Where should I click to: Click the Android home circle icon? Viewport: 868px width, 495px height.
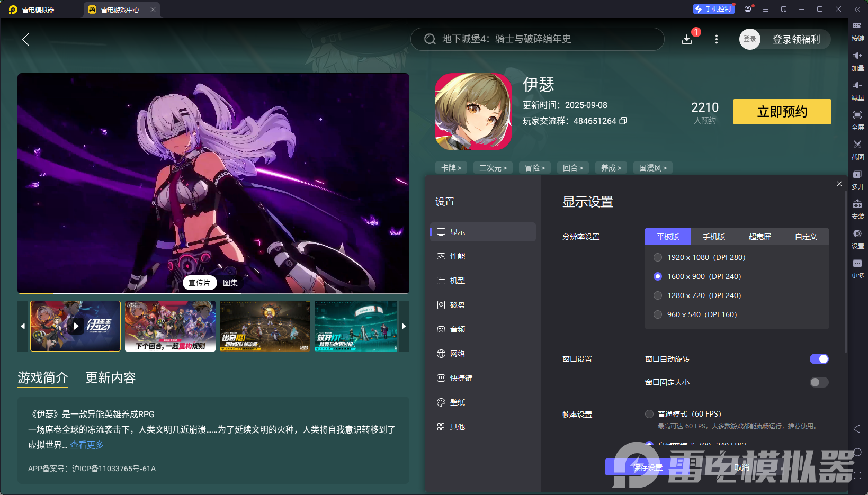pyautogui.click(x=857, y=452)
